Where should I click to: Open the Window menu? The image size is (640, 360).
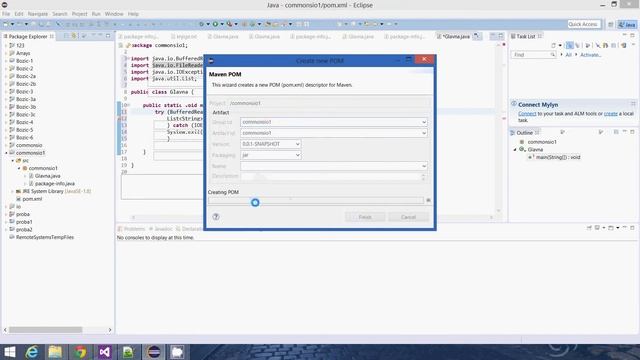pyautogui.click(x=114, y=14)
